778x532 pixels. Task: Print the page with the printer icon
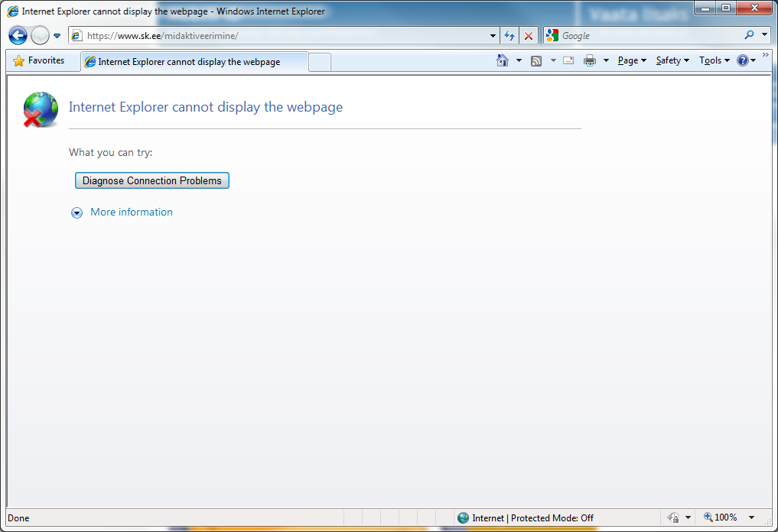590,60
